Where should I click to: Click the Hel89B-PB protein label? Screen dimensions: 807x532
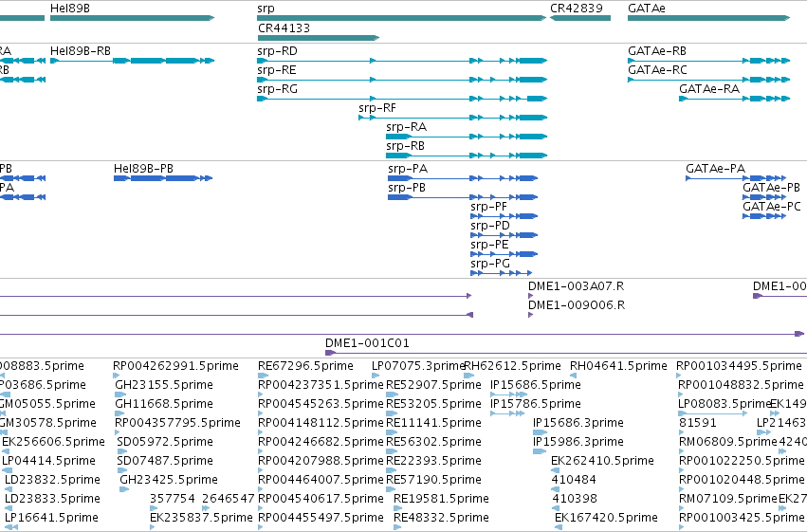tap(143, 169)
